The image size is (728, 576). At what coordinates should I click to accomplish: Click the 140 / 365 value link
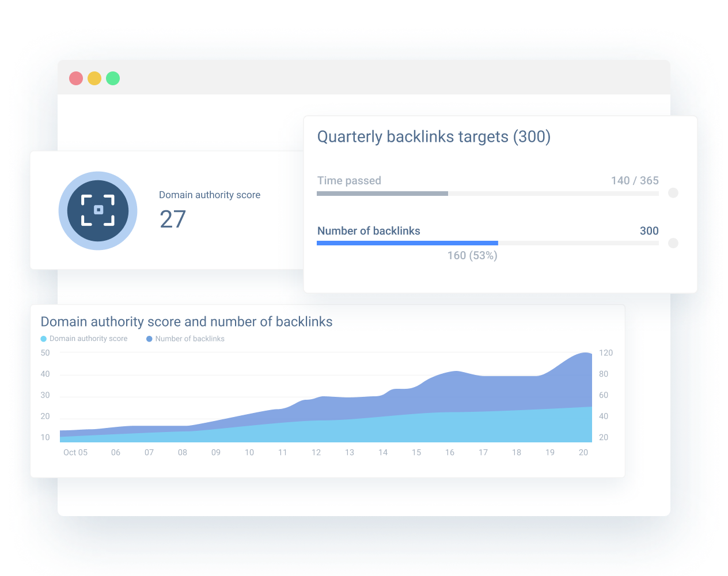[x=635, y=180]
